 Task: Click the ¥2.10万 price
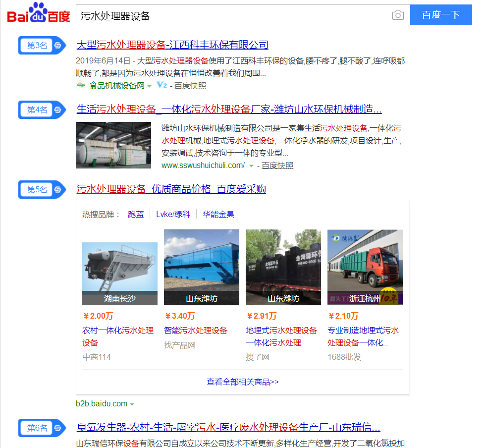pyautogui.click(x=343, y=316)
